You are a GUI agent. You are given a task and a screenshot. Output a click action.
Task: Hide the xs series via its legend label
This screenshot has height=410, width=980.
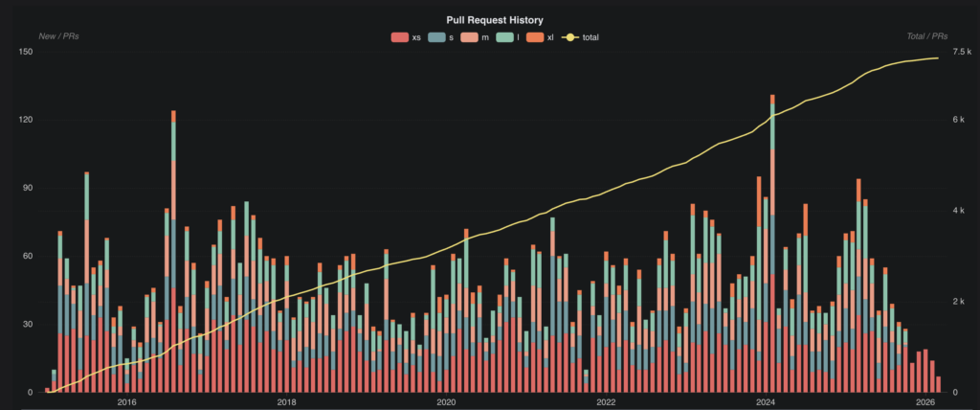coord(416,37)
